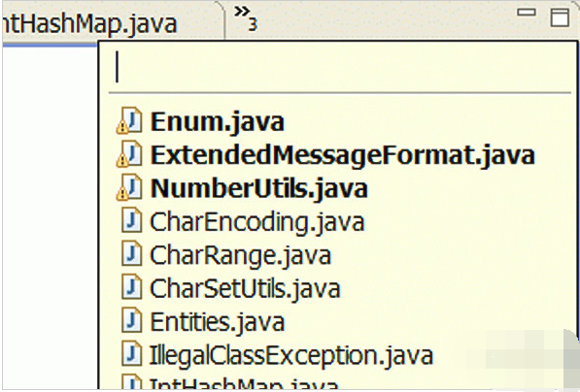Click the CharRange.java file icon

132,253
